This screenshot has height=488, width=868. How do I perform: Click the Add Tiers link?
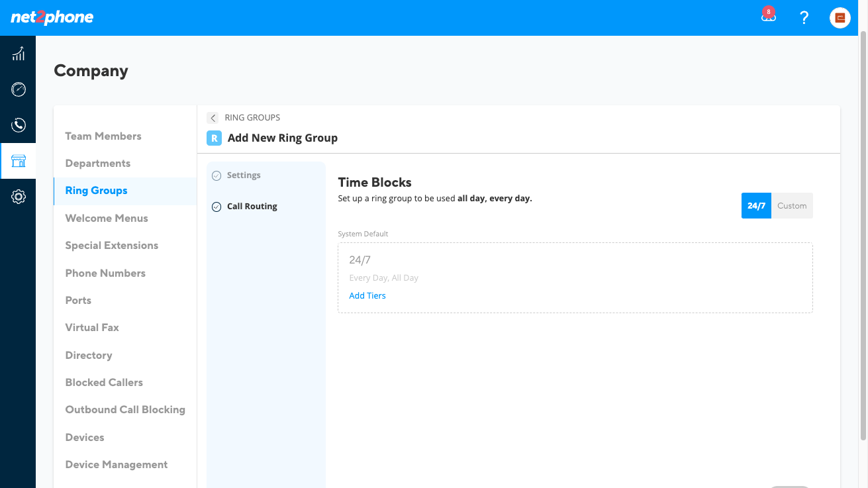367,296
